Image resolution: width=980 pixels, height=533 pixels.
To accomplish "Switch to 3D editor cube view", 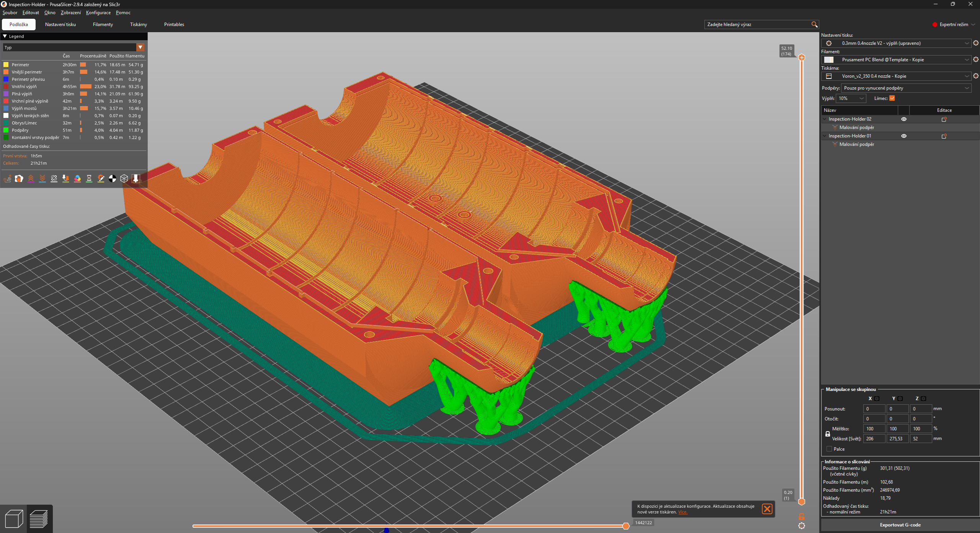I will [14, 519].
